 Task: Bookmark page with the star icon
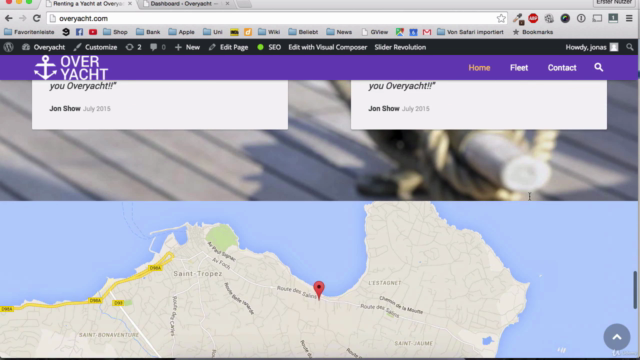point(501,18)
